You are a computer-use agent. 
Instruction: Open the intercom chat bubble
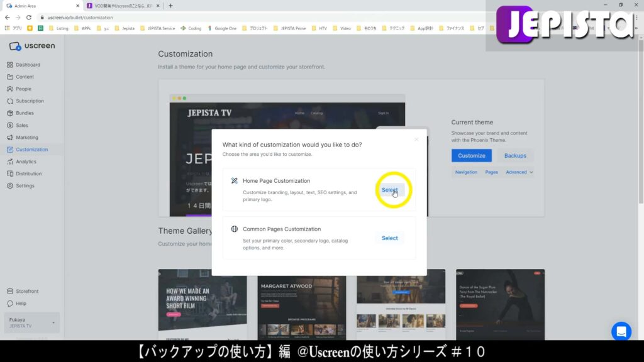tap(621, 331)
